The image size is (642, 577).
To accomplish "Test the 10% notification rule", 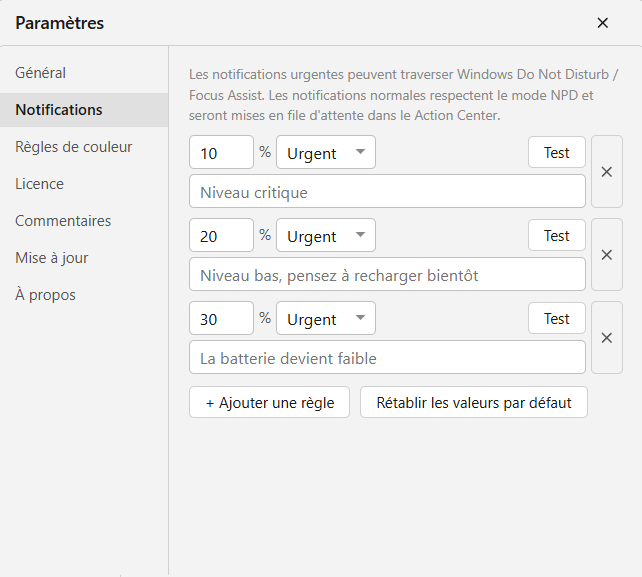I will pyautogui.click(x=557, y=152).
